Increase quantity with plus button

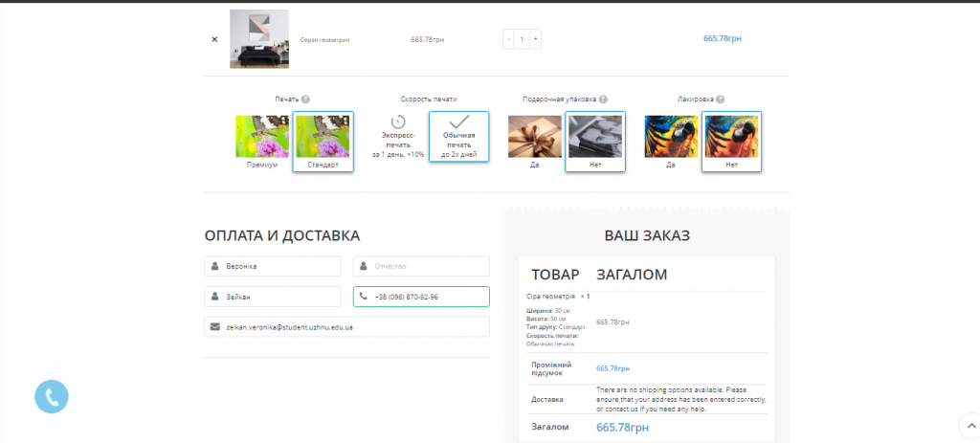tap(535, 39)
